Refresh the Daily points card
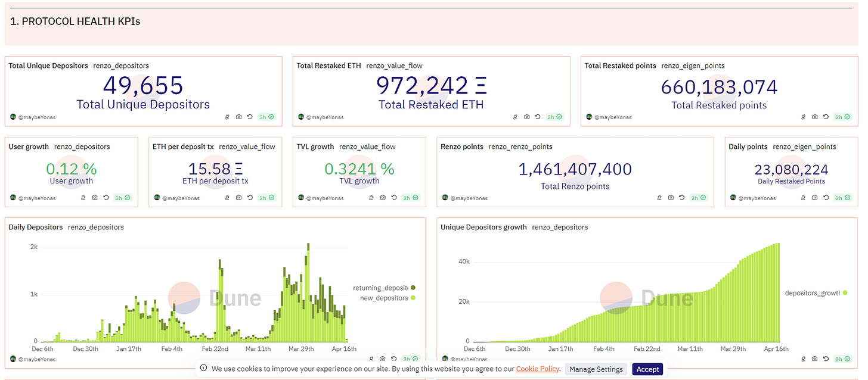Screen dimensions: 868x380 pyautogui.click(x=826, y=198)
